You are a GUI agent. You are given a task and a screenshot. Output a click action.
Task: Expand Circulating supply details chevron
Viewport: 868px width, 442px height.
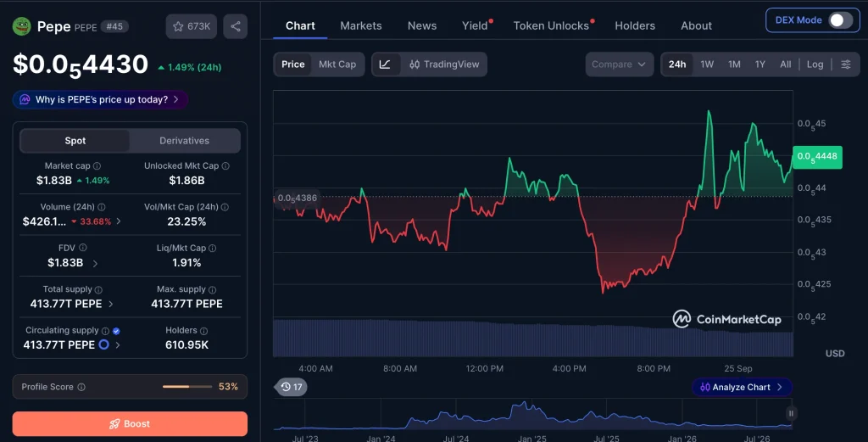pyautogui.click(x=117, y=345)
